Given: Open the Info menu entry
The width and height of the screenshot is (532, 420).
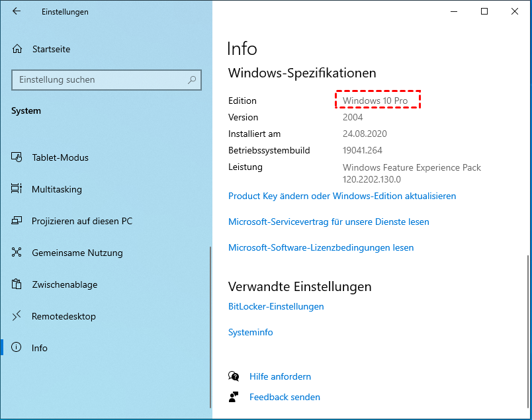Looking at the screenshot, I should [x=40, y=348].
